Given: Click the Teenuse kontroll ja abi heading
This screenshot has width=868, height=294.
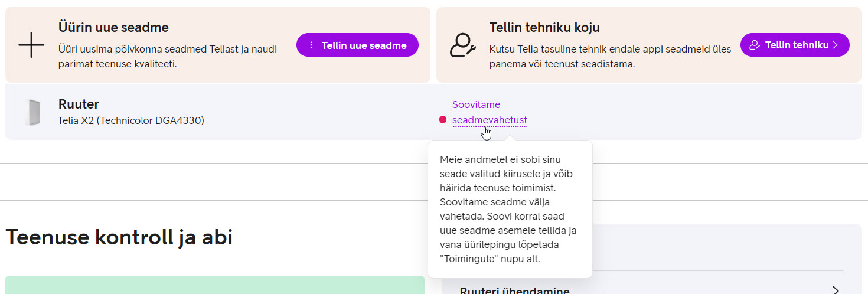Looking at the screenshot, I should [x=119, y=237].
